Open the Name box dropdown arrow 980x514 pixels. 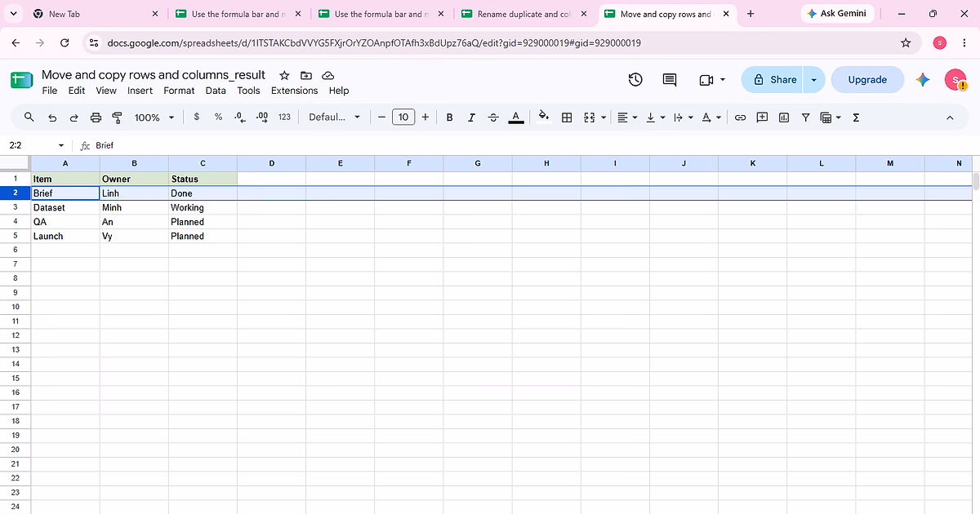click(61, 145)
